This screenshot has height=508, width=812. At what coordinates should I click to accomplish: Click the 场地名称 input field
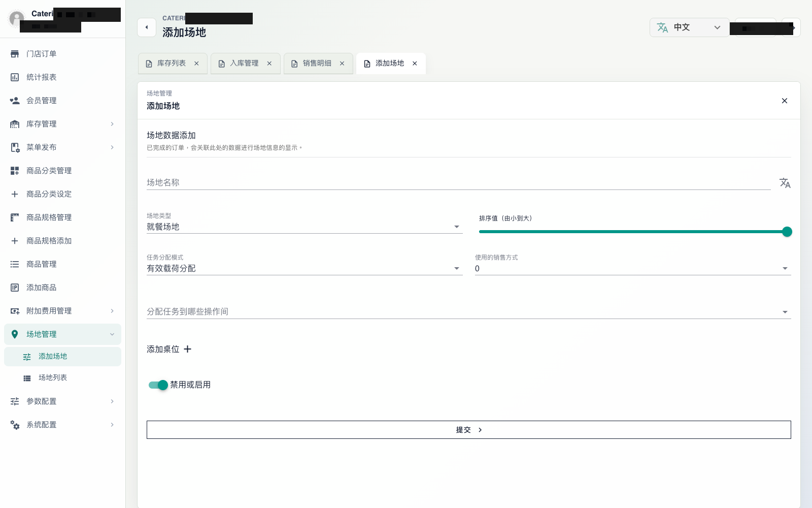pos(459,182)
